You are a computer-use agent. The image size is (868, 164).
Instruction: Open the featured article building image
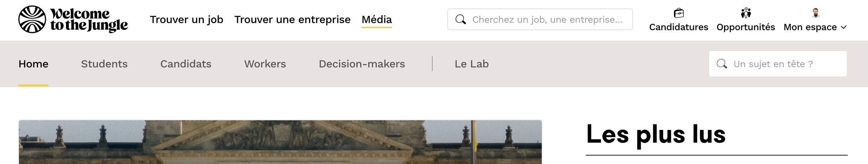pyautogui.click(x=280, y=142)
